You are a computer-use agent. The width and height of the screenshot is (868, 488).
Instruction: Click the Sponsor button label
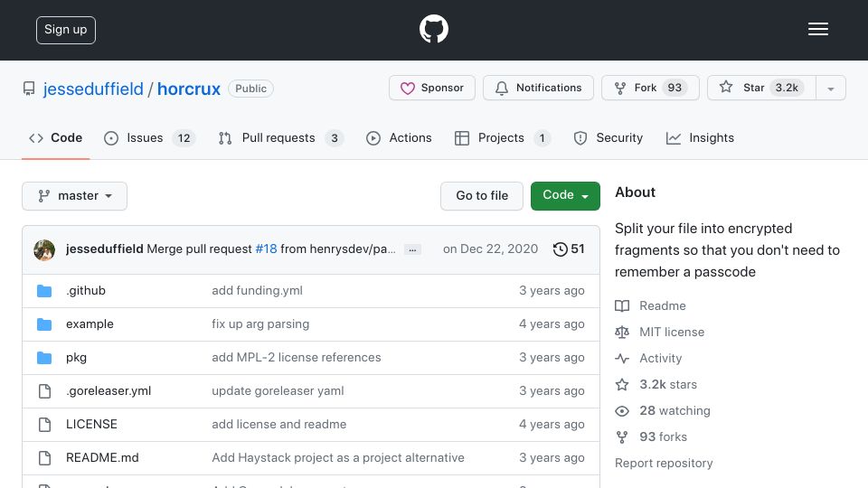tap(442, 88)
